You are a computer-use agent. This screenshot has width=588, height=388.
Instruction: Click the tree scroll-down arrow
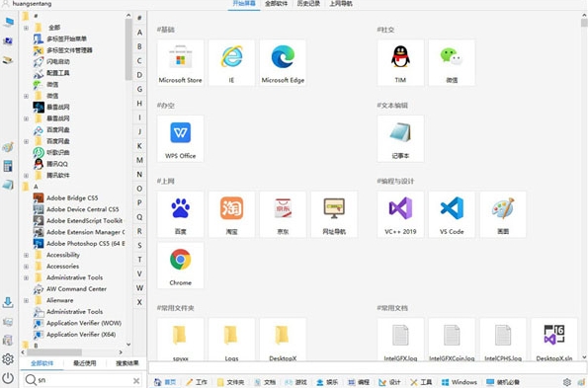click(x=128, y=345)
